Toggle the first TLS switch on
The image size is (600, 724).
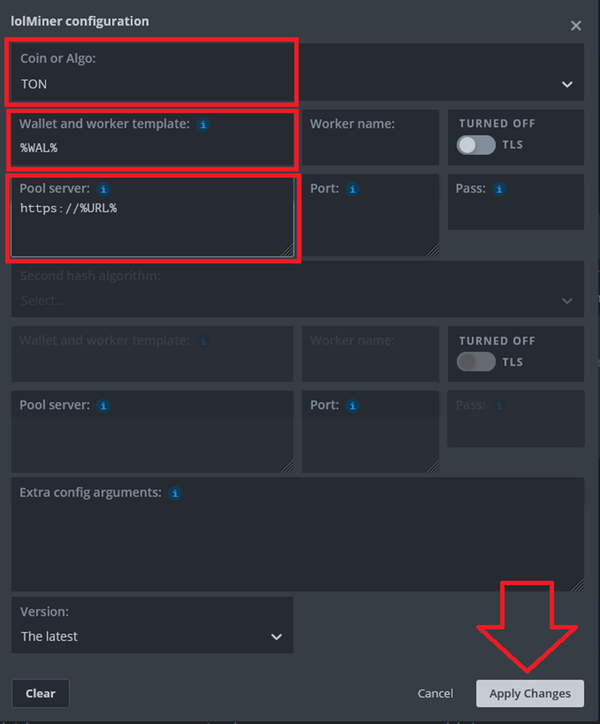476,145
